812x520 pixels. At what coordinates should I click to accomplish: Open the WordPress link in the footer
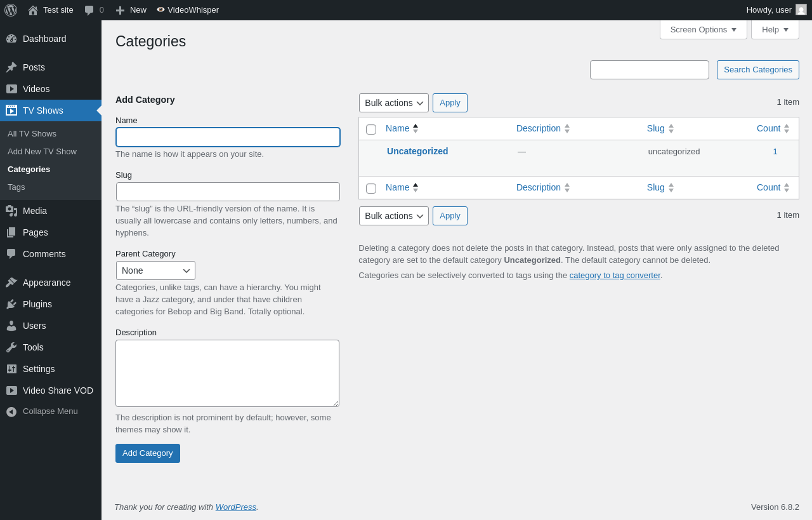236,507
